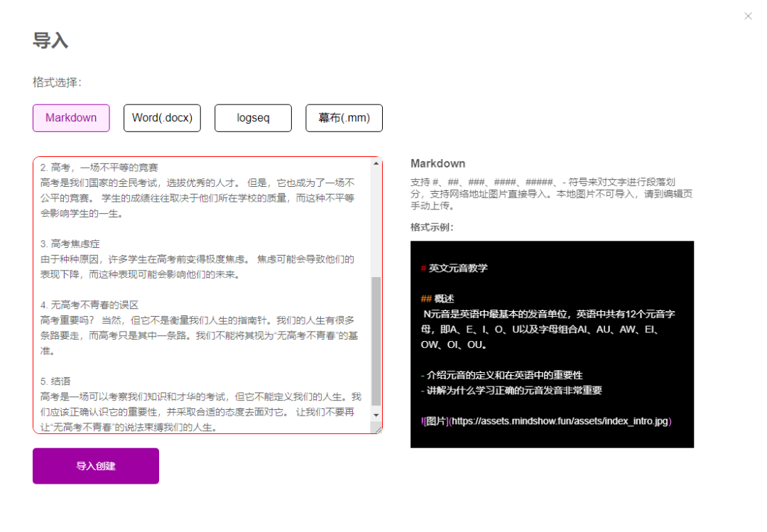The image size is (767, 532).
Task: Switch to logseq import format
Action: 253,118
